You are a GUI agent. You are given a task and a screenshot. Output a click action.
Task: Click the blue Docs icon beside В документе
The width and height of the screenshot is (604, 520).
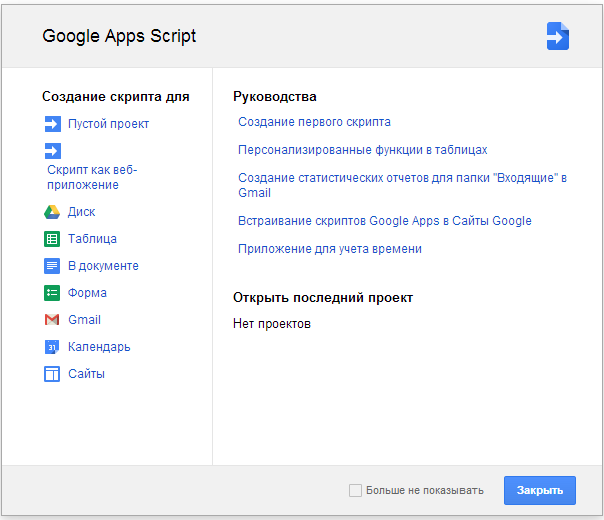coord(52,266)
